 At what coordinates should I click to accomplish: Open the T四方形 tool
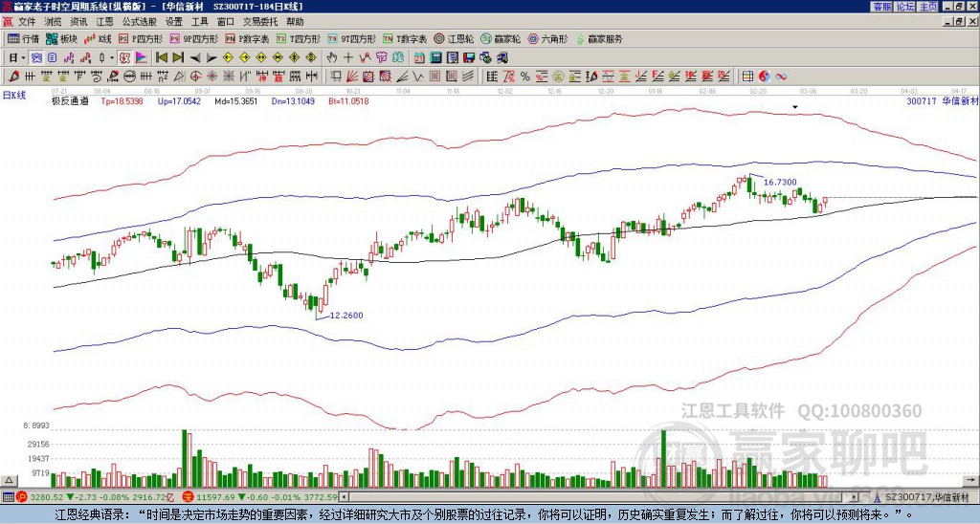pos(299,38)
